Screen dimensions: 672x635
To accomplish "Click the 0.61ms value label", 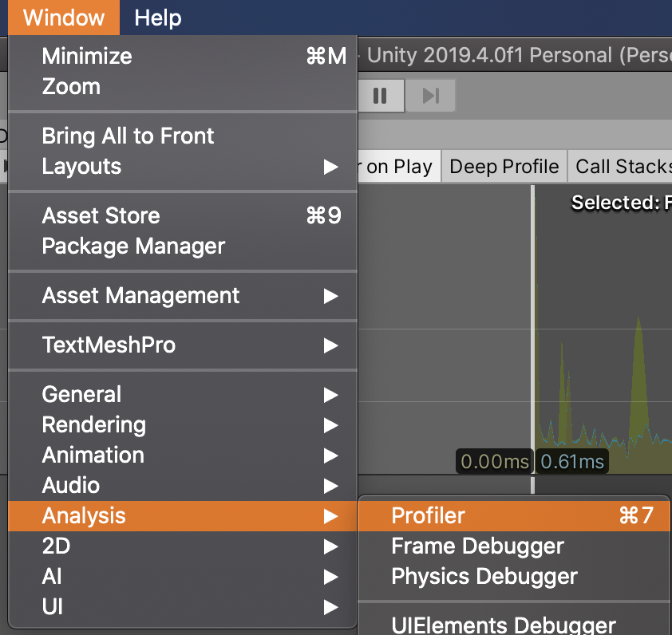I will tap(572, 461).
